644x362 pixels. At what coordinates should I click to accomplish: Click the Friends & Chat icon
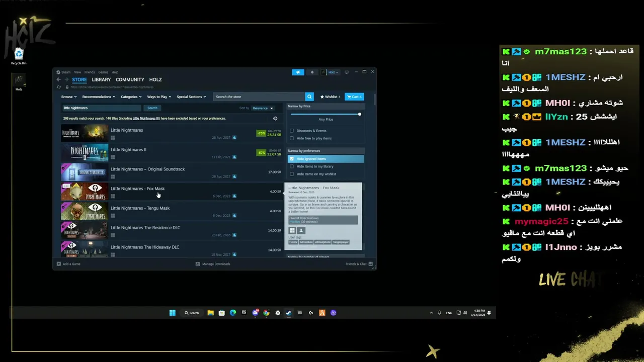point(370,264)
